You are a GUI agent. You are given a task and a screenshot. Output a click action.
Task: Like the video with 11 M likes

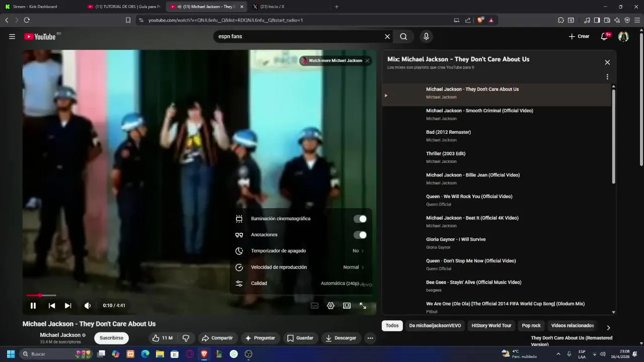(162, 338)
